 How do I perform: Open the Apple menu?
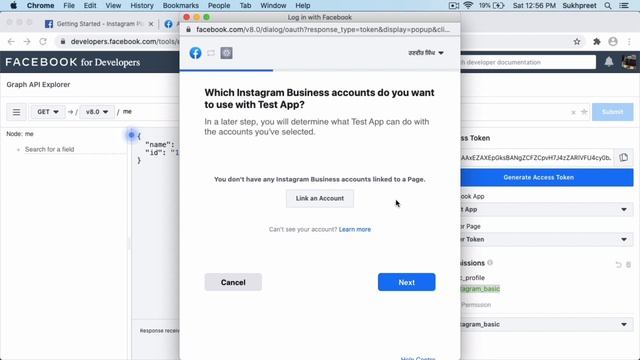coord(13,5)
